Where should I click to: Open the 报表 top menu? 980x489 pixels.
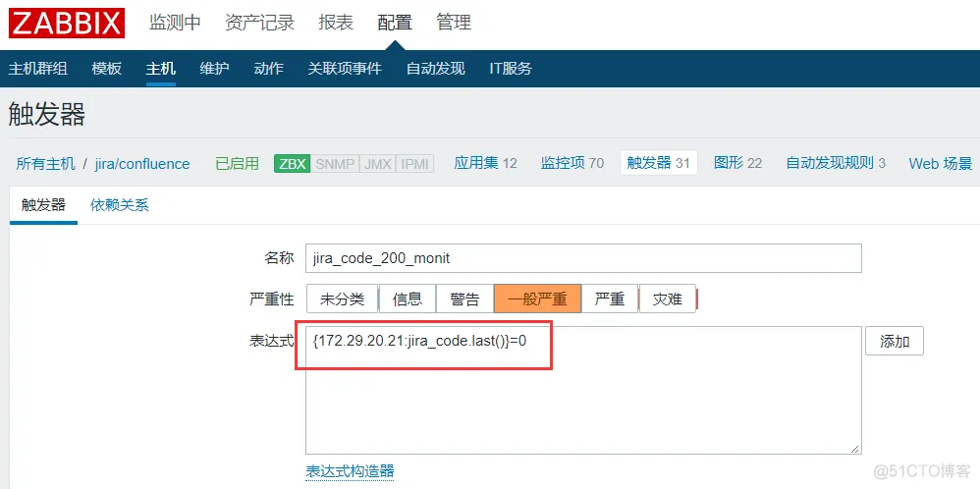tap(336, 24)
